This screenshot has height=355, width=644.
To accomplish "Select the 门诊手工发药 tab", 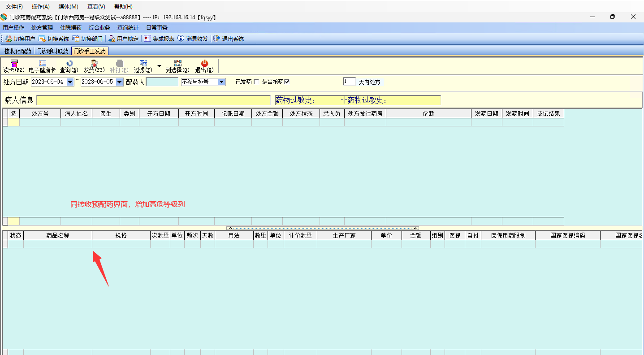I will pyautogui.click(x=90, y=51).
